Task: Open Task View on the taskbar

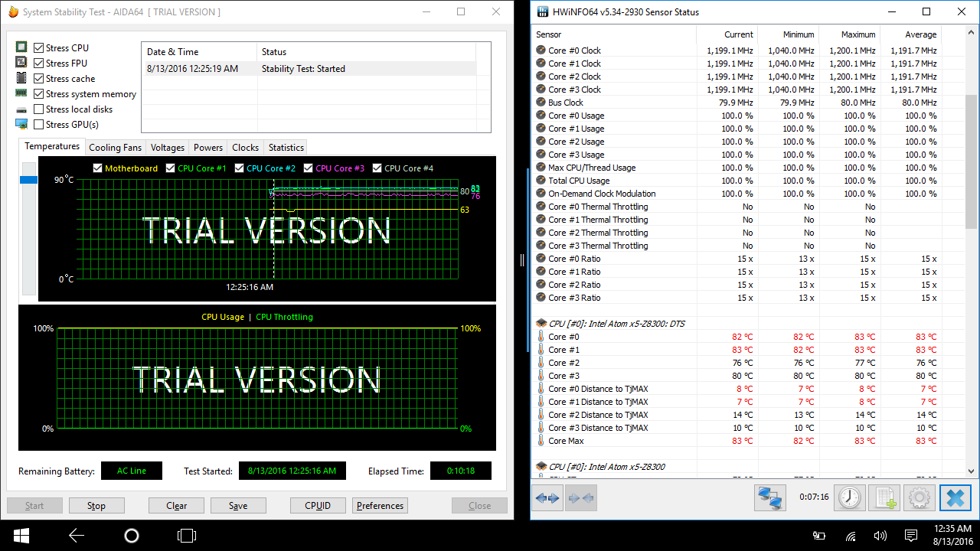Action: 187,536
